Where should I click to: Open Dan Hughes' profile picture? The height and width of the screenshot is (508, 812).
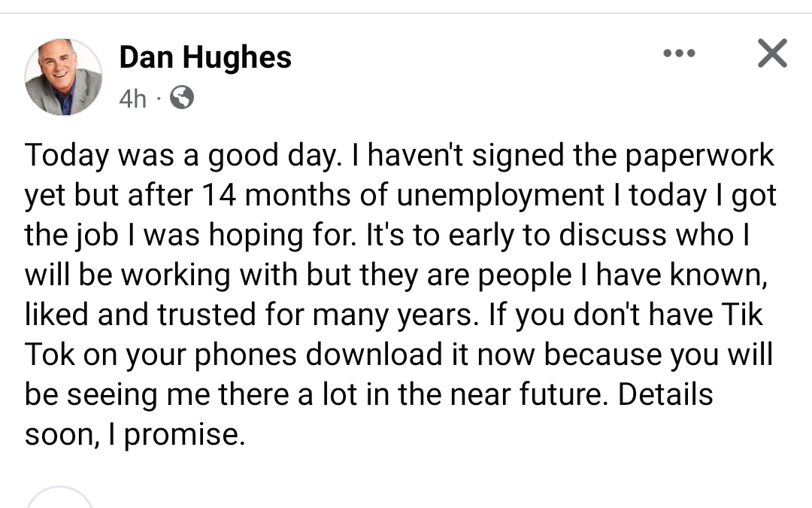click(63, 77)
